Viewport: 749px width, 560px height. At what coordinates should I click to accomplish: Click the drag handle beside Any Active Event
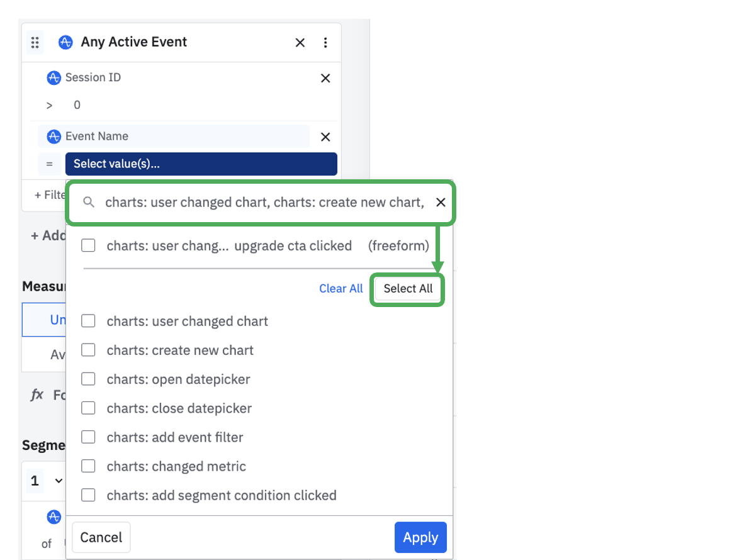35,42
